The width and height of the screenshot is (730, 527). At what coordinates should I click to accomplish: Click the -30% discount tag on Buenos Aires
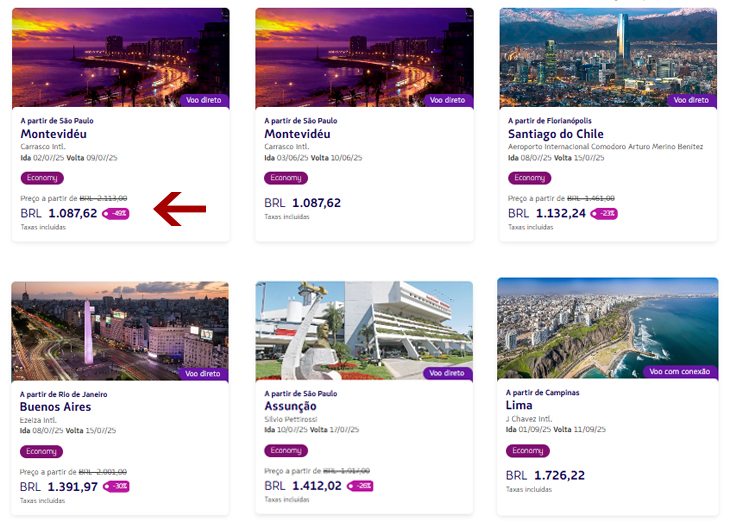(116, 486)
